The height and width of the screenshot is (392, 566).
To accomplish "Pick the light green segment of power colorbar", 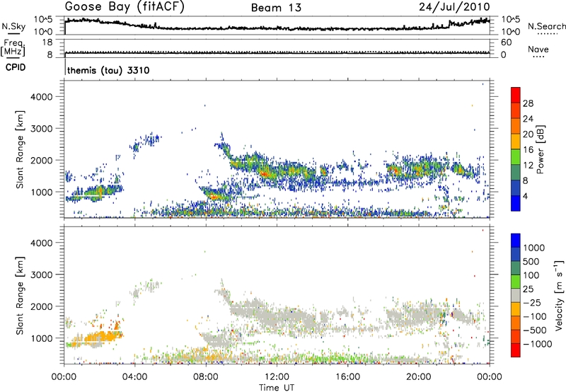I will coord(516,156).
